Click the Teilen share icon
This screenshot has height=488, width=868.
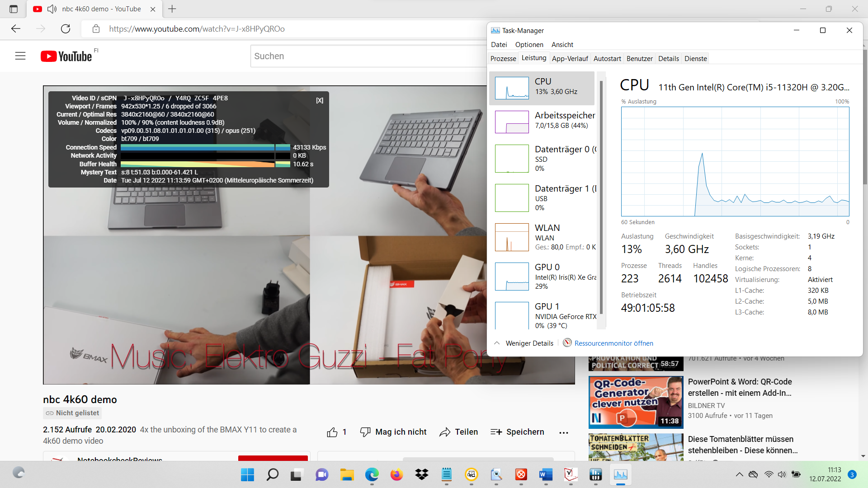(445, 432)
